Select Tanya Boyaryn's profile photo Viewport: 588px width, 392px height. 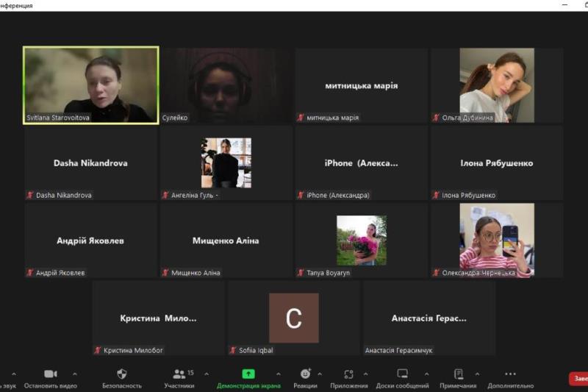coord(362,240)
